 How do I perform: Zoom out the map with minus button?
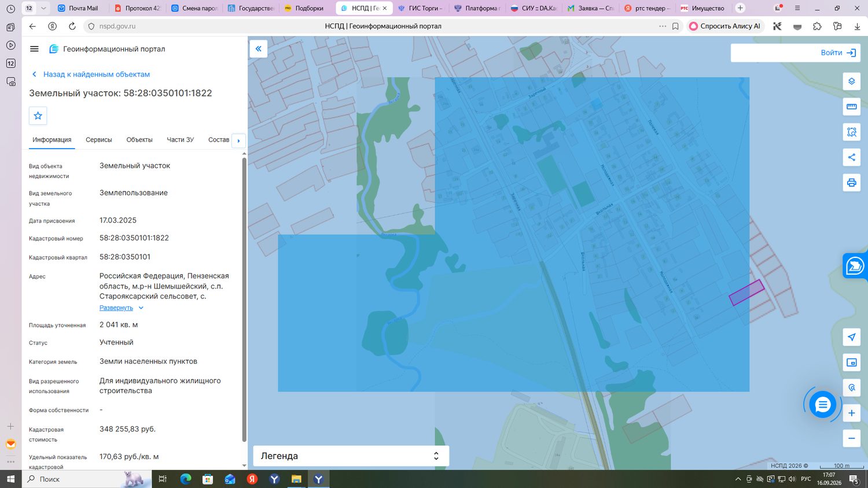[851, 438]
